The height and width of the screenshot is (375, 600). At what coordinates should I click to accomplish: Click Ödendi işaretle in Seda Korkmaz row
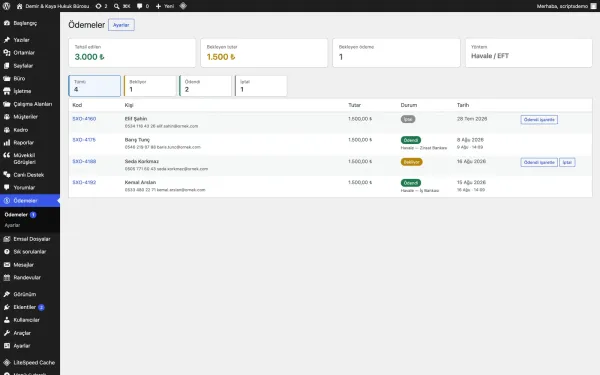539,163
